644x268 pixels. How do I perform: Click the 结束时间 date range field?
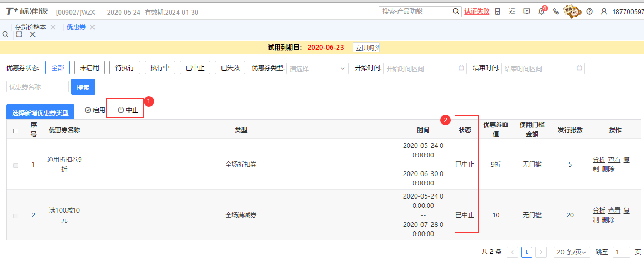(x=543, y=68)
